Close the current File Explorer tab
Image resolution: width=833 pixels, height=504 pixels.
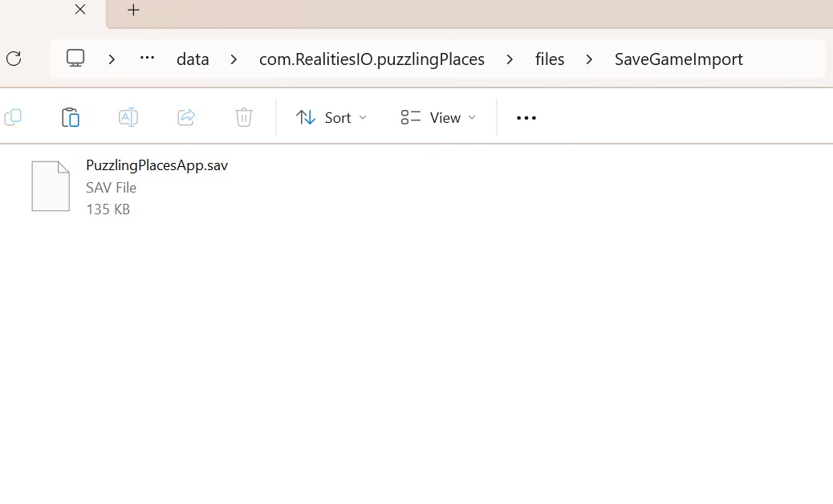(80, 9)
